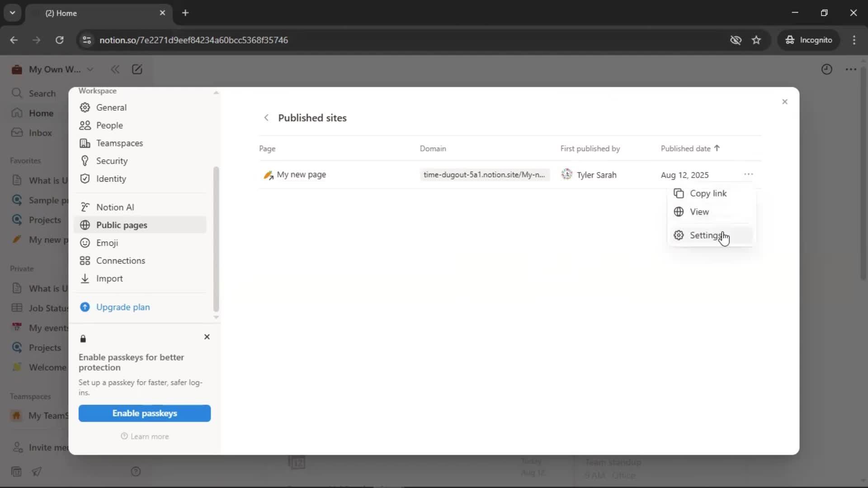This screenshot has width=868, height=488.
Task: Select Public pages in settings sidebar
Action: (x=140, y=225)
